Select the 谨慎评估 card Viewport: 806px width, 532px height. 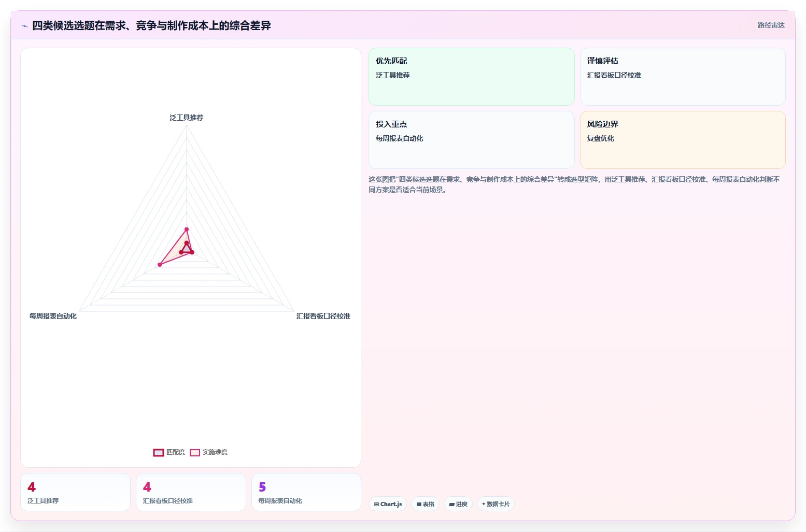point(683,77)
